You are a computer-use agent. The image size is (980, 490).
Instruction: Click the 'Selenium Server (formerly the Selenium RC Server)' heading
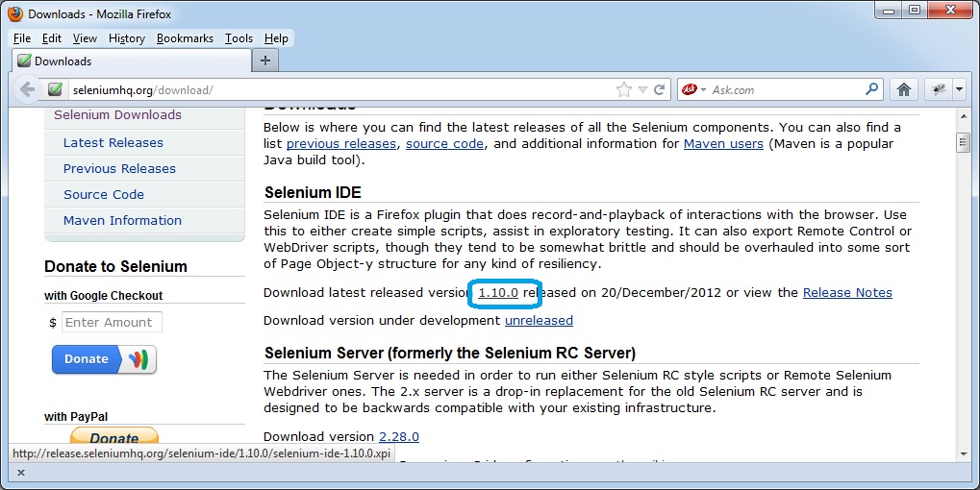tap(450, 354)
